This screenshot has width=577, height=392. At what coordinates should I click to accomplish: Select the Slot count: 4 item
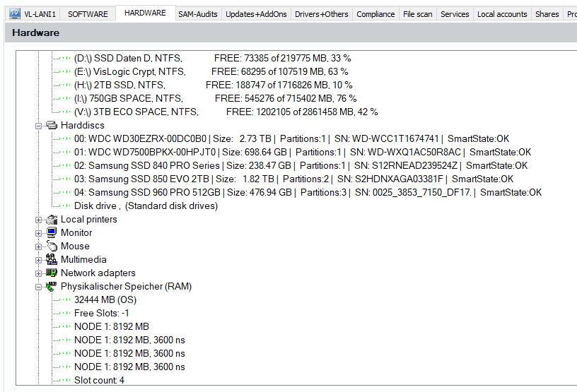(x=99, y=381)
